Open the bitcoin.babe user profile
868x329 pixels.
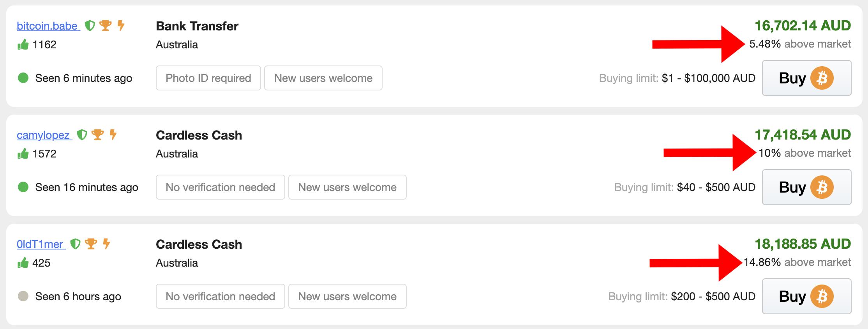click(48, 26)
